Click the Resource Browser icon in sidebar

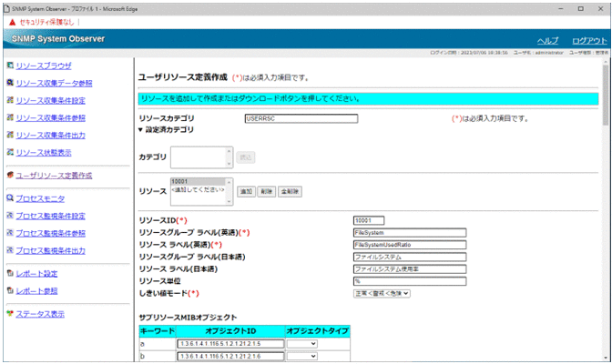click(10, 66)
